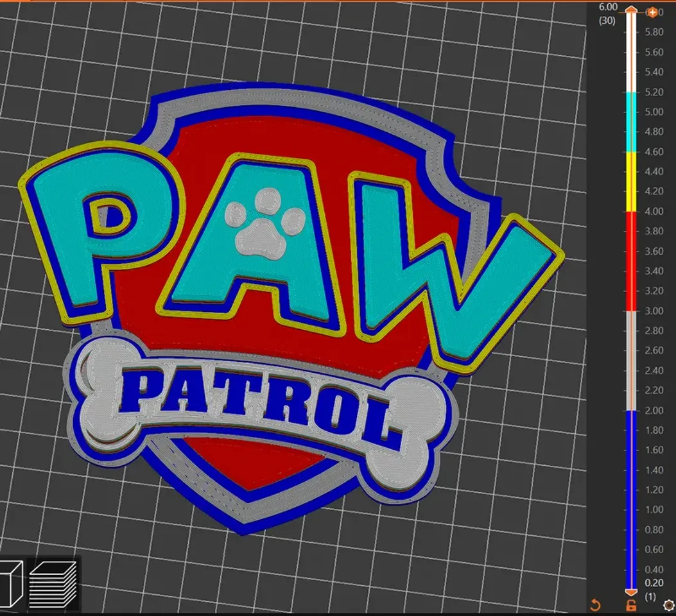This screenshot has width=676, height=616.
Task: Click the 3.00 height tick on the ruler
Action: click(x=654, y=311)
